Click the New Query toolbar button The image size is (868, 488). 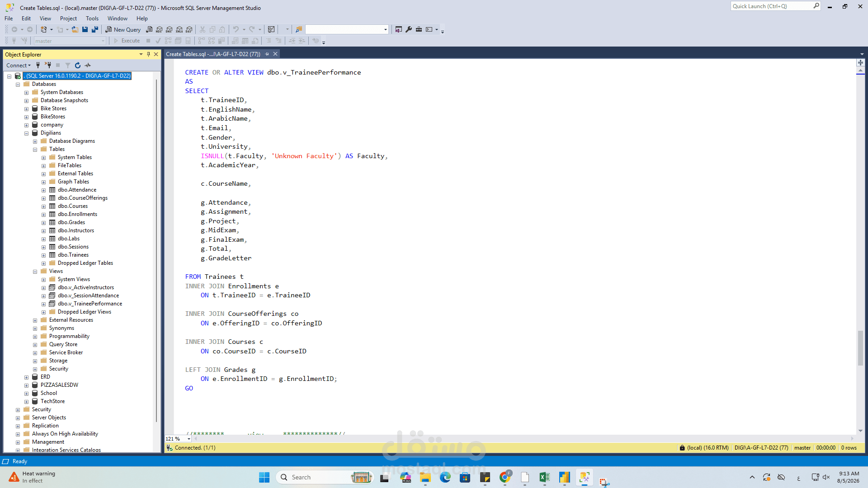coord(123,29)
